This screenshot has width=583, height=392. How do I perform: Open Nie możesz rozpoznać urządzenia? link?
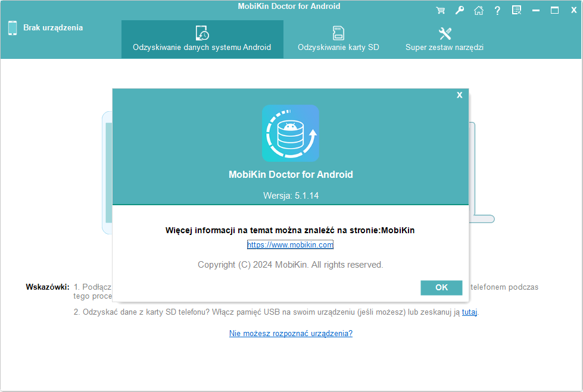click(291, 333)
